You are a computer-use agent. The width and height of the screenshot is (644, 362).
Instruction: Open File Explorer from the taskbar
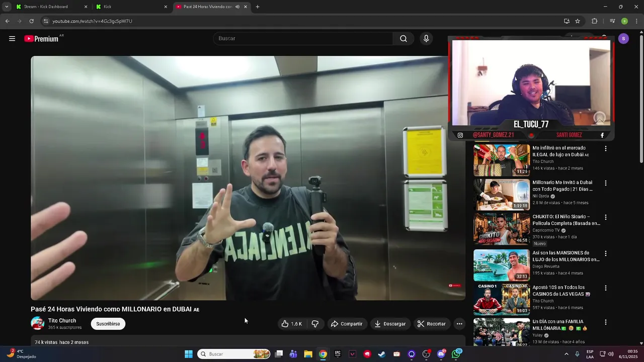(x=308, y=354)
